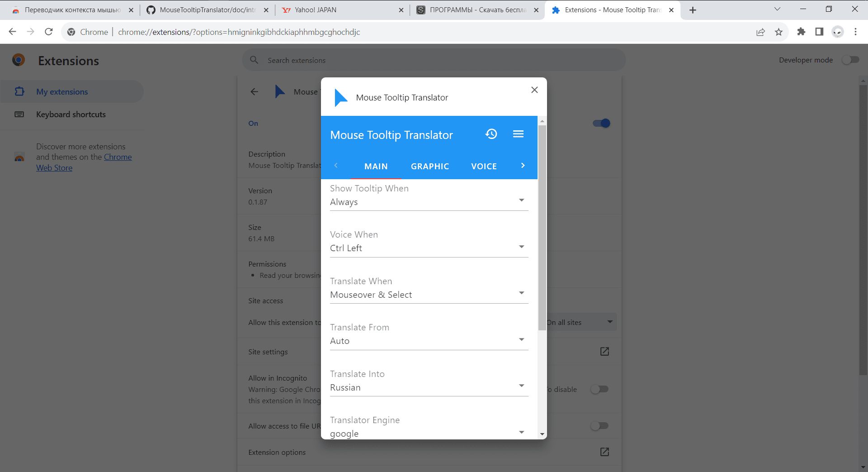This screenshot has height=472, width=868.
Task: Navigate forward in browser history
Action: [x=31, y=32]
